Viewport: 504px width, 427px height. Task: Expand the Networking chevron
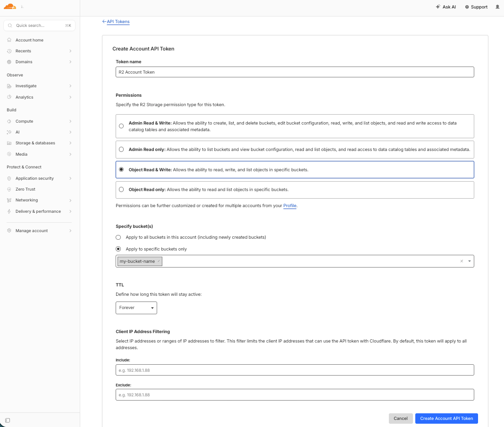click(x=70, y=200)
